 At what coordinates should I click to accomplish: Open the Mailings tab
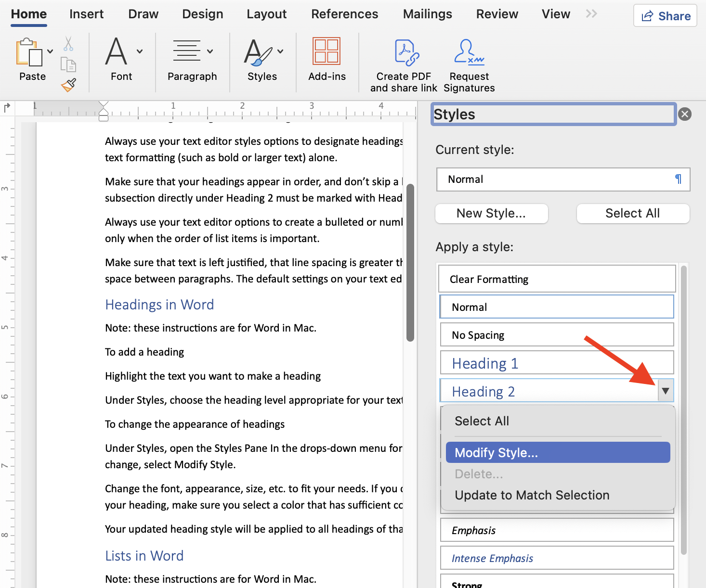[427, 14]
